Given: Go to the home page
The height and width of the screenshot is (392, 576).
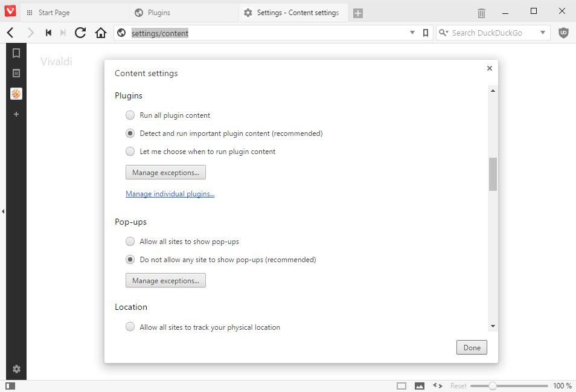Looking at the screenshot, I should [x=101, y=33].
